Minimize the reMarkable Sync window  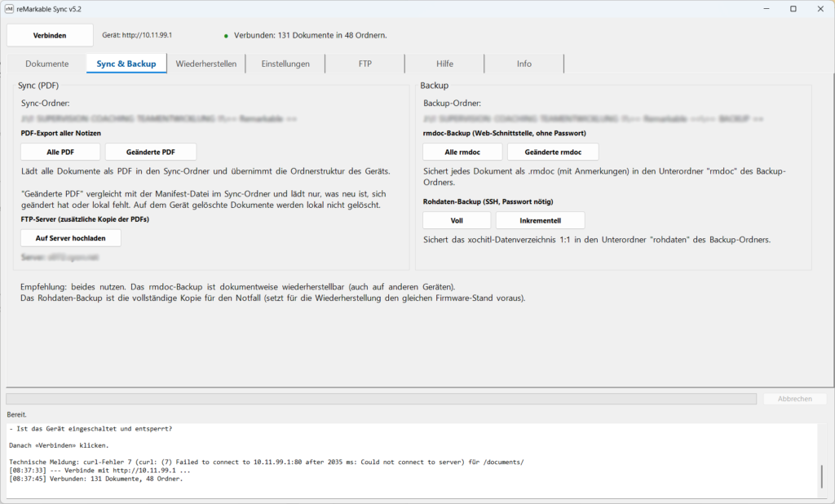(x=767, y=8)
